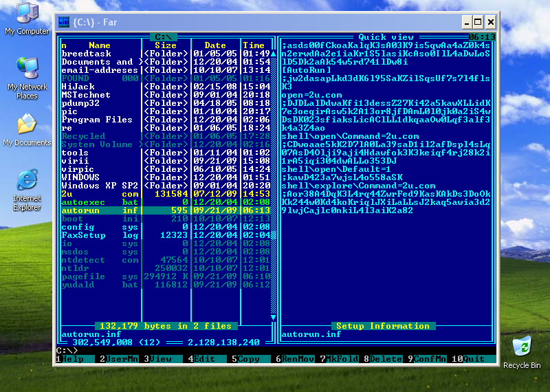
Task: Click the open=2u.com line in Quick view
Action: click(x=312, y=95)
